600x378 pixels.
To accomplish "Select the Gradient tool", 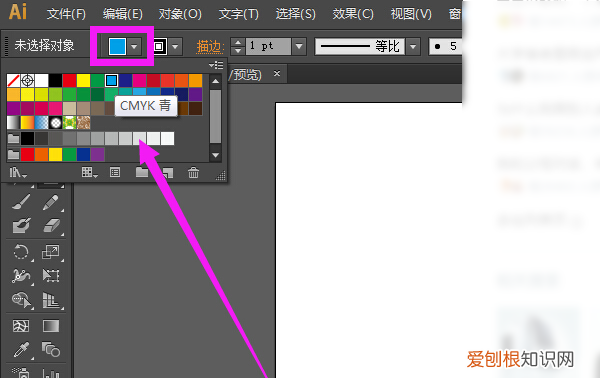I will (51, 326).
